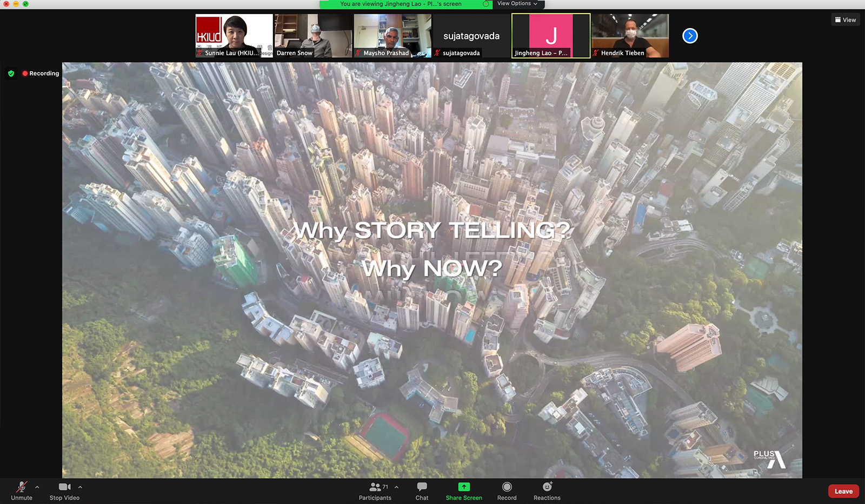Click the Record circle icon

coord(507,487)
